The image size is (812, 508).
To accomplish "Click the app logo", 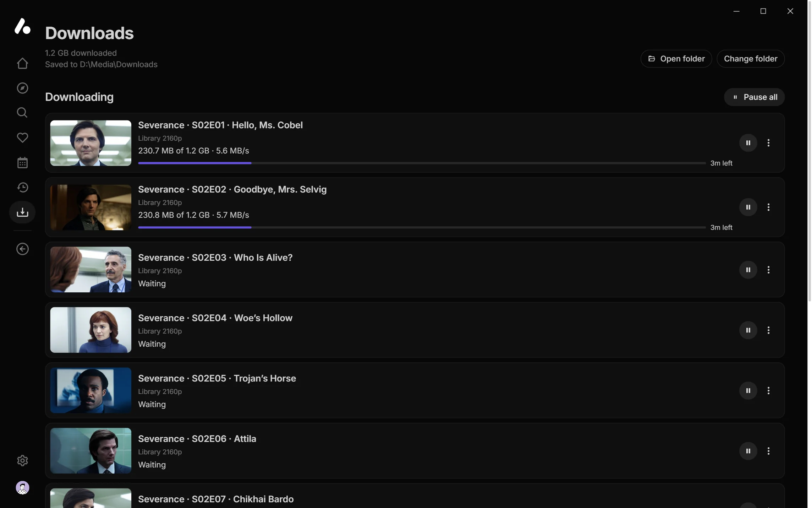I will pos(22,26).
